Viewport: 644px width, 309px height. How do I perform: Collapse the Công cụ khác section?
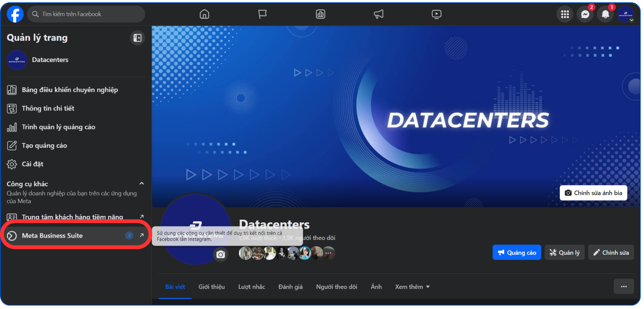tap(142, 184)
